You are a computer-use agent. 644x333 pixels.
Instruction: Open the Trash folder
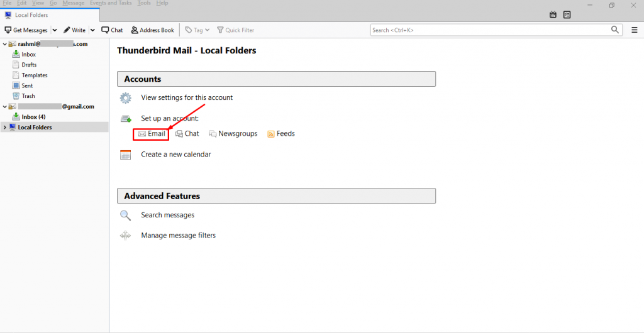[x=28, y=96]
